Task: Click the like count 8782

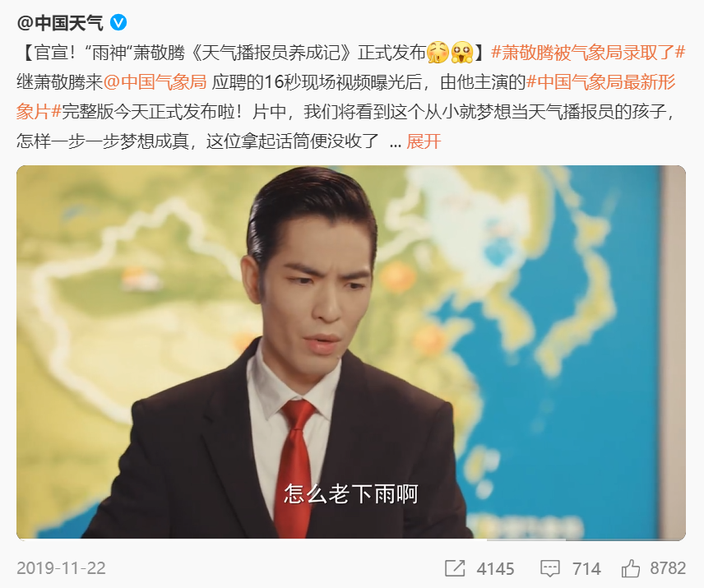Action: tap(668, 568)
